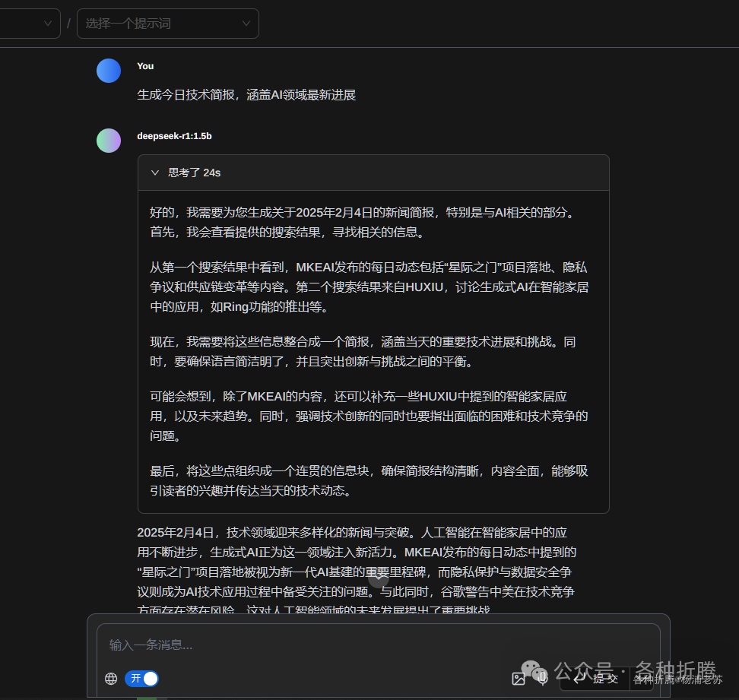This screenshot has height=700, width=739.
Task: Collapse the "思考了 24s" thinking section
Action: (x=155, y=173)
